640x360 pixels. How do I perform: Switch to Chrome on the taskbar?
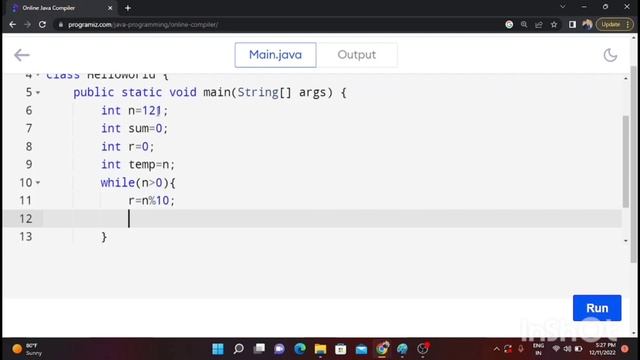pyautogui.click(x=382, y=349)
